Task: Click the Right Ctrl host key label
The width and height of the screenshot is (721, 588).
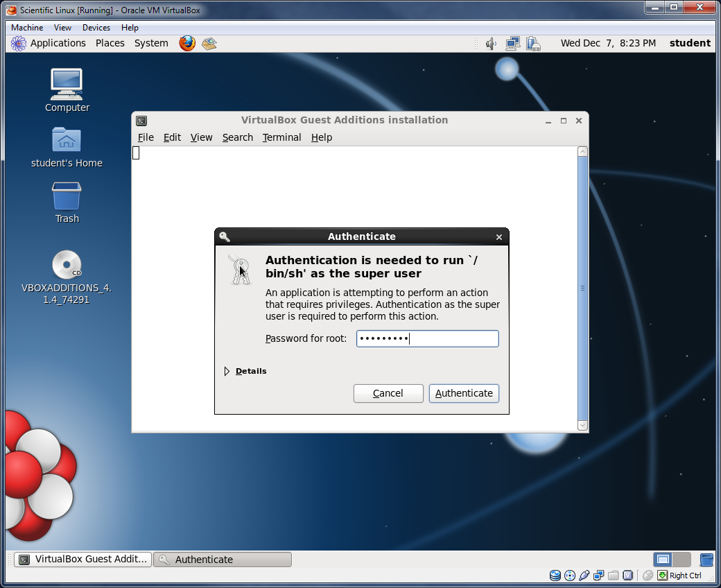Action: point(685,576)
